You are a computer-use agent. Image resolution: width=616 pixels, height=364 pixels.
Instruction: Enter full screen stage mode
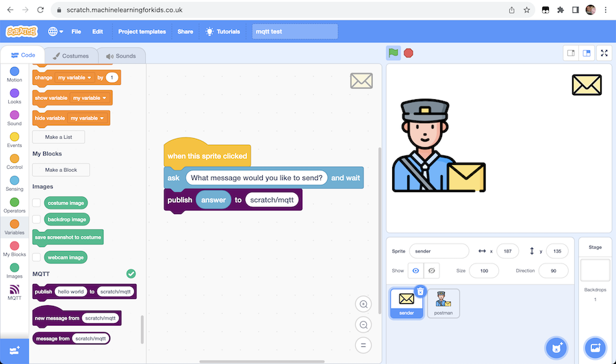[604, 53]
